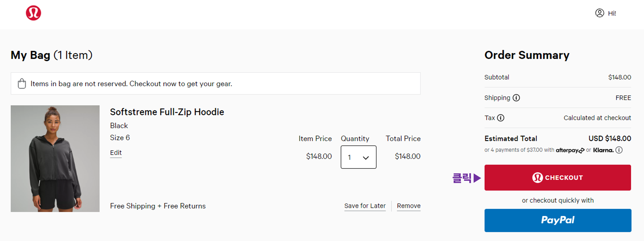Open the Quantity dropdown
Viewport: 644px width, 241px height.
[358, 157]
